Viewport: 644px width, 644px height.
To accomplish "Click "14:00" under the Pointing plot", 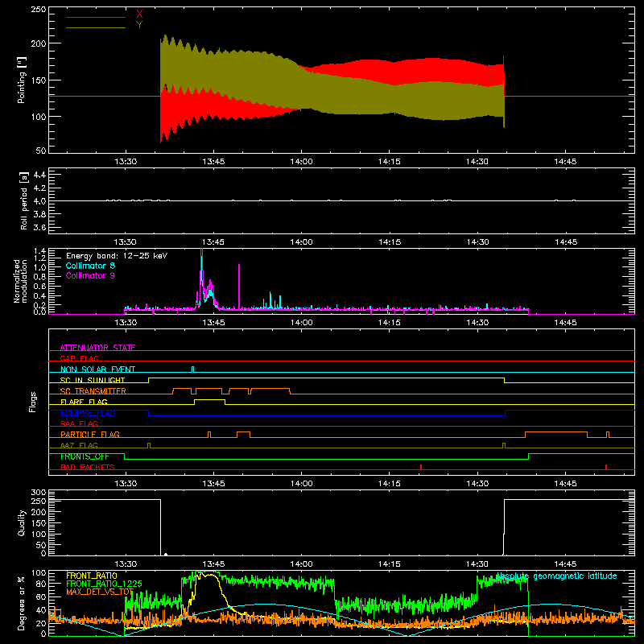I will (x=301, y=162).
